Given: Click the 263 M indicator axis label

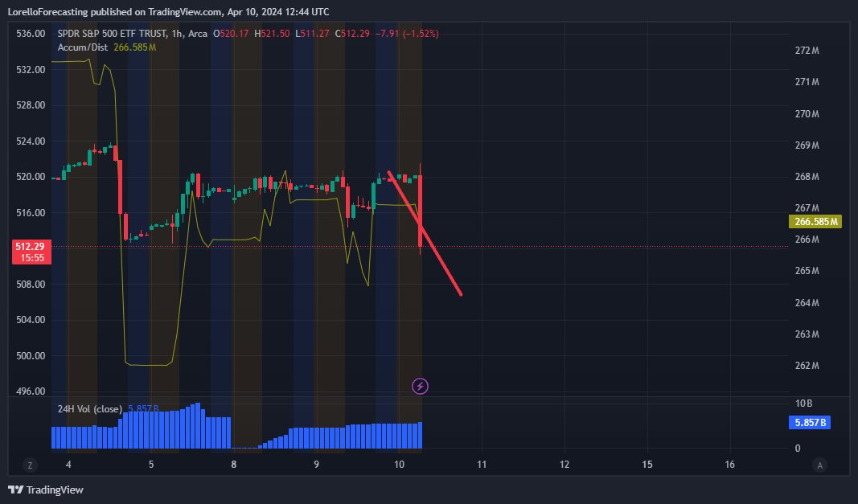Looking at the screenshot, I should 807,334.
